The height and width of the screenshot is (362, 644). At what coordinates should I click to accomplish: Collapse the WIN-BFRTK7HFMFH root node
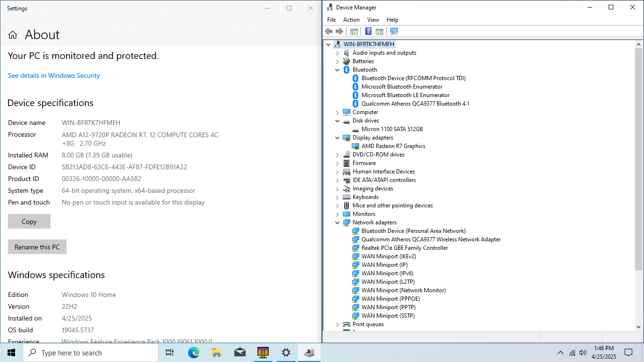coord(328,44)
